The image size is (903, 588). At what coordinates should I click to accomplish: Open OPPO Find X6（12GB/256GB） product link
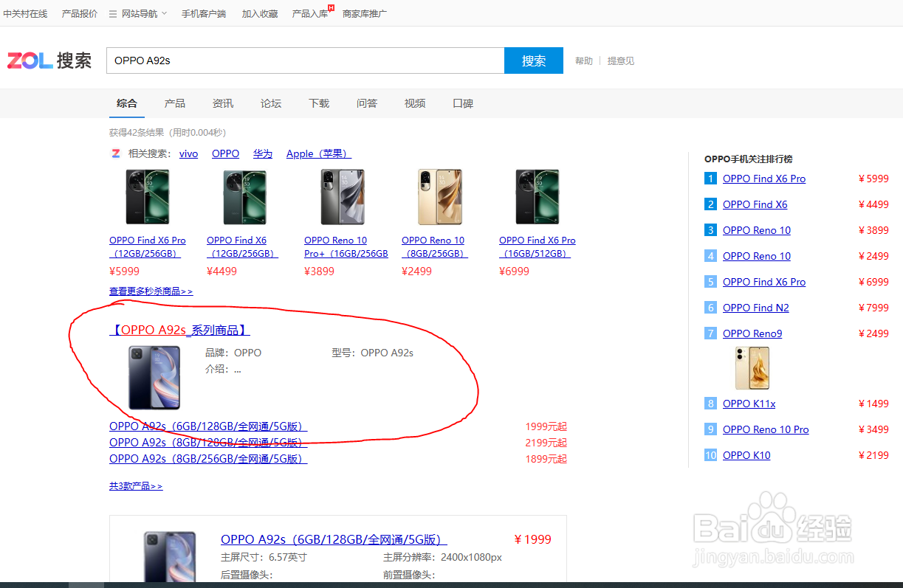tap(242, 246)
